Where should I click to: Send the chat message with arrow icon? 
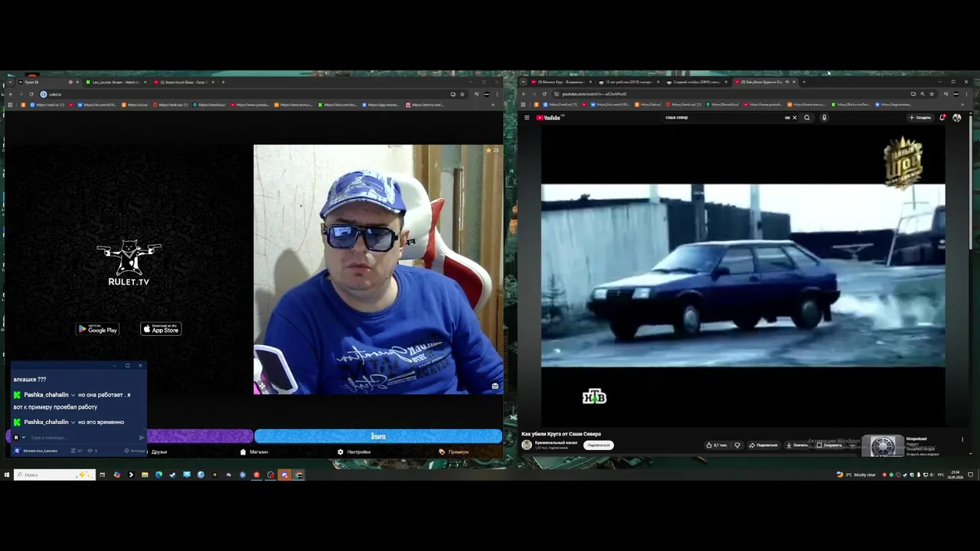coord(141,438)
